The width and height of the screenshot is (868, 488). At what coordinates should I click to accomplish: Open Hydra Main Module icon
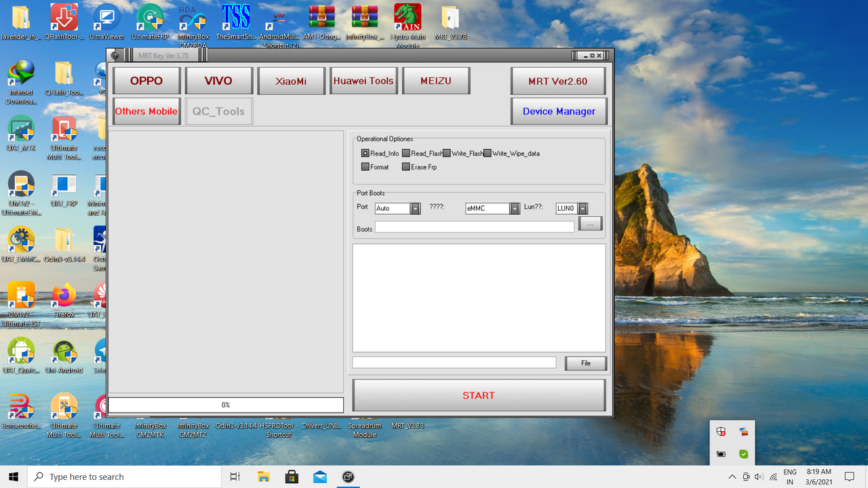408,26
